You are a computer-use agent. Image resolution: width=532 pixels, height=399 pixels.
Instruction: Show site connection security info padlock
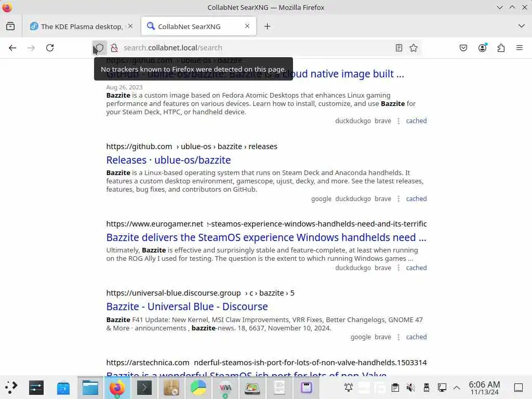tap(114, 48)
